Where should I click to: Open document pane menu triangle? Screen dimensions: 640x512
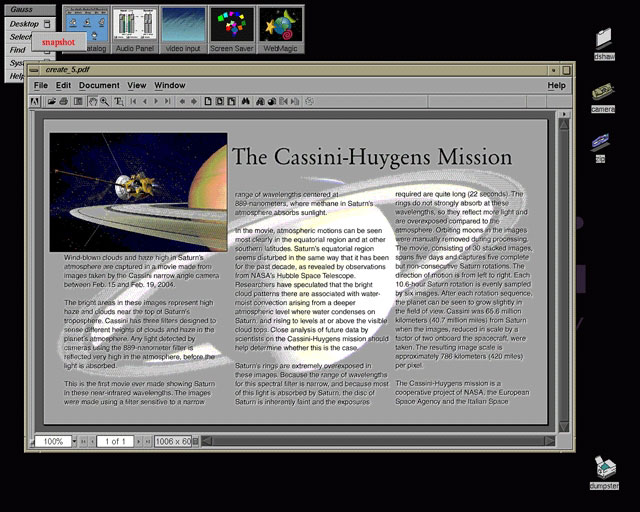[564, 114]
